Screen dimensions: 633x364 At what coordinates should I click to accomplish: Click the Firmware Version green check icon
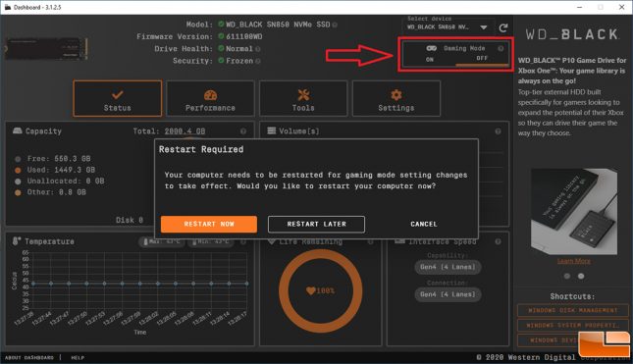click(221, 36)
